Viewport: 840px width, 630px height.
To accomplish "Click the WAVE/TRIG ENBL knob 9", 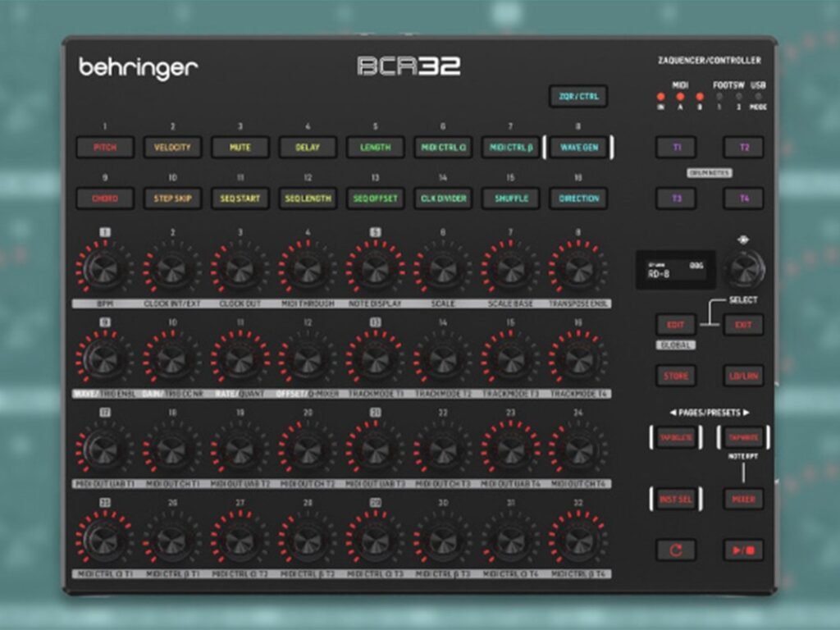I will (104, 358).
